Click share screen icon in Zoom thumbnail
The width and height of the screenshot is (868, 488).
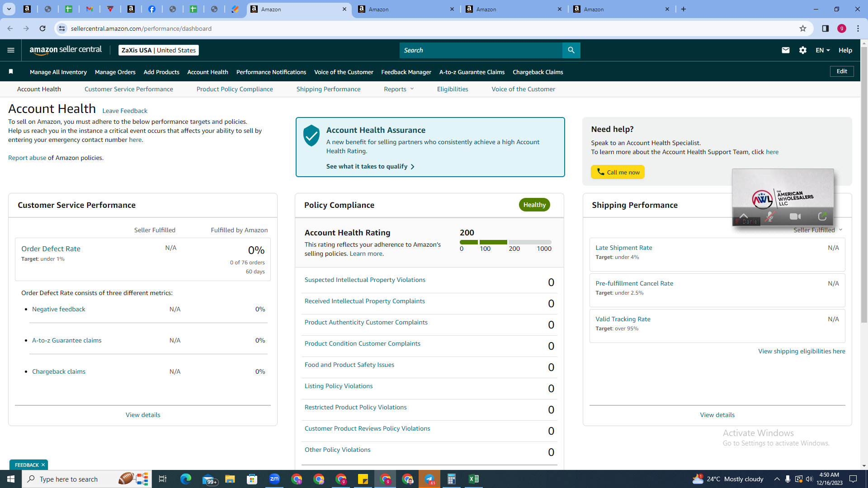click(x=822, y=217)
